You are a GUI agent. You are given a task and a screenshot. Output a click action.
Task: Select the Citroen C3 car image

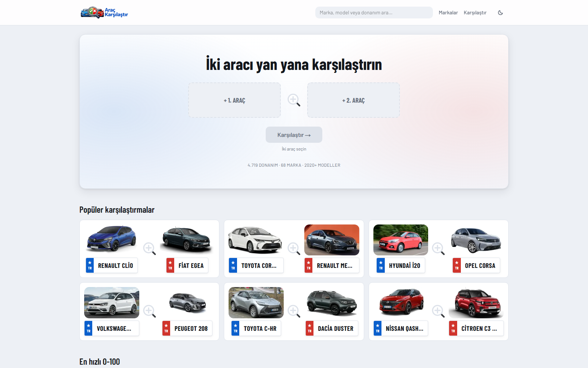coord(476,302)
